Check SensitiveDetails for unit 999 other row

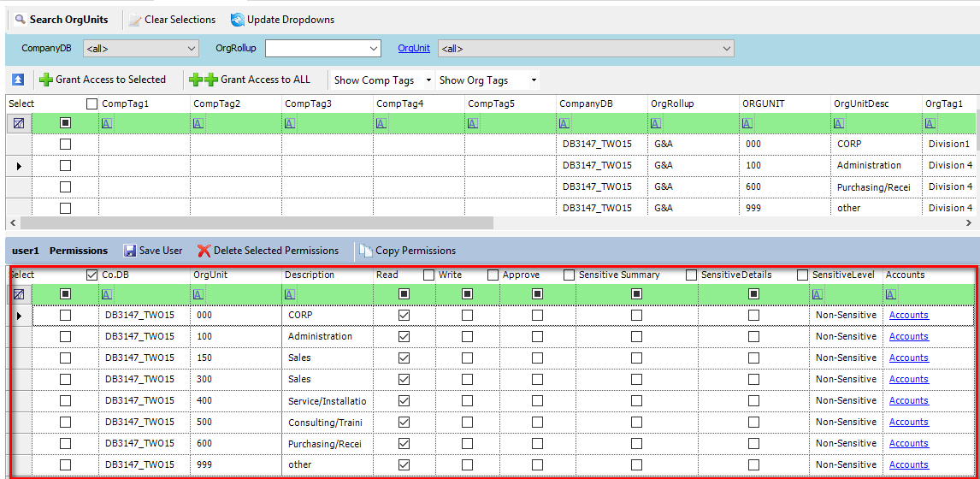tap(753, 464)
